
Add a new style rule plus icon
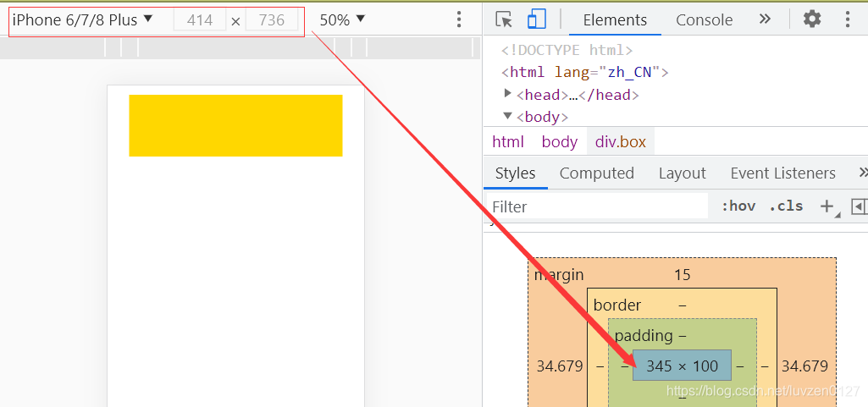[827, 206]
